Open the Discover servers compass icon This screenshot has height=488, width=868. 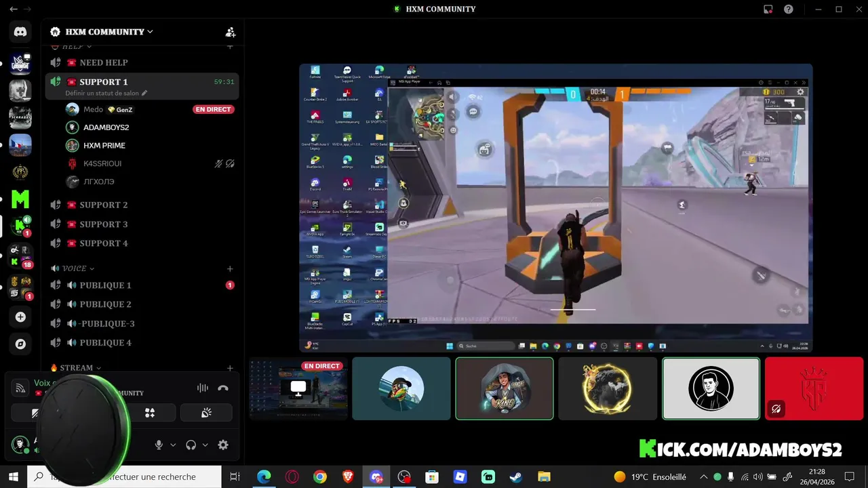click(x=20, y=344)
